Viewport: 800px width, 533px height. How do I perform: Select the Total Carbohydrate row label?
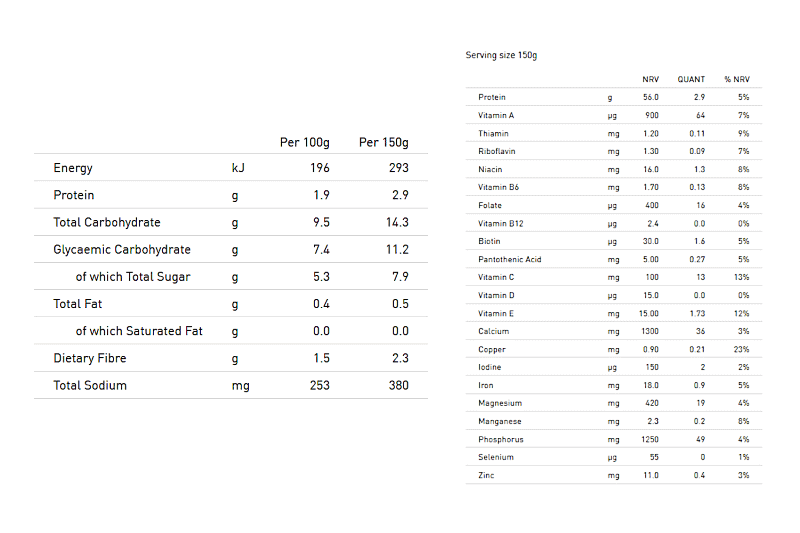(x=107, y=222)
